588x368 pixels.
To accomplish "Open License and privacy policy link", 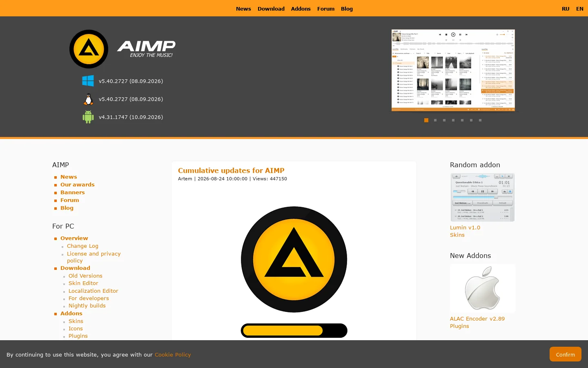I will [x=94, y=257].
